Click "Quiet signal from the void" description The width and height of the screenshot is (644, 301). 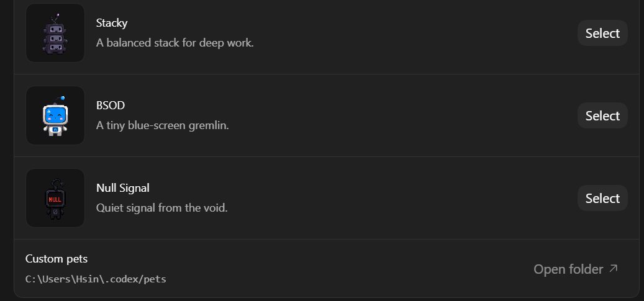(x=162, y=207)
